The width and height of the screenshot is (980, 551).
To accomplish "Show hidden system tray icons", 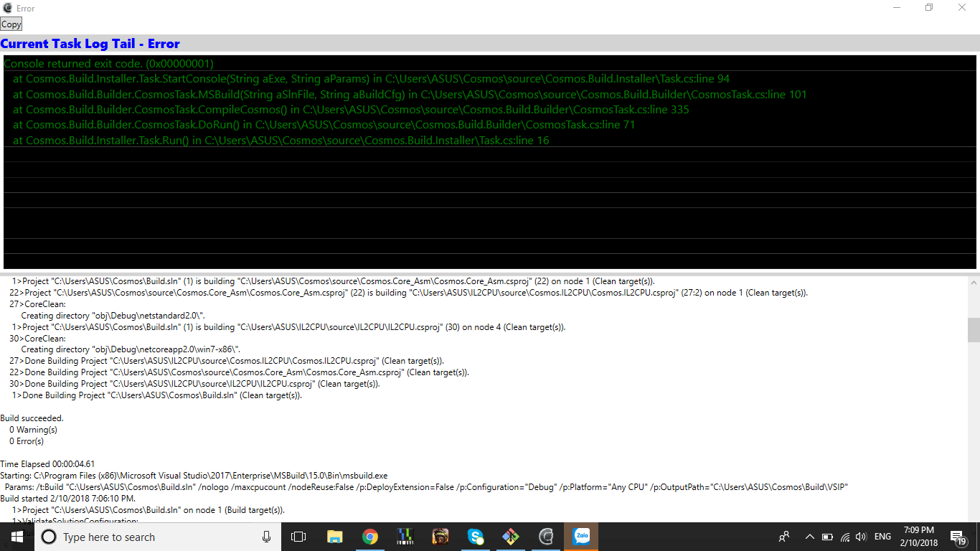I will point(809,537).
